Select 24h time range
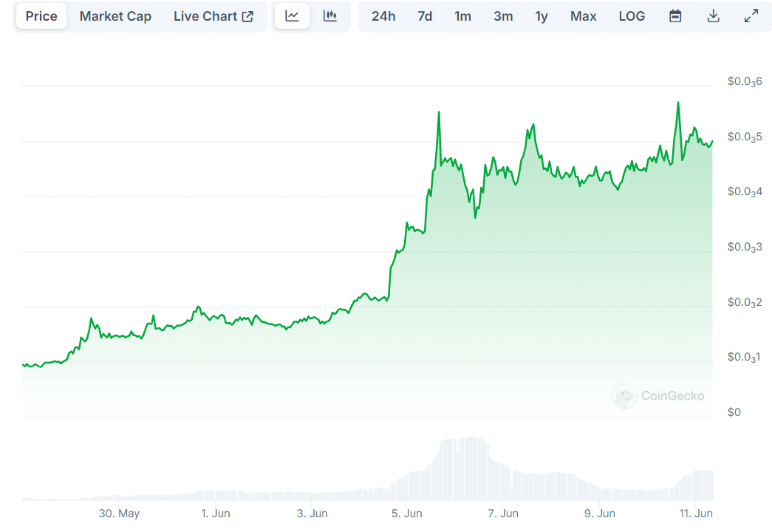The image size is (772, 532). click(383, 16)
